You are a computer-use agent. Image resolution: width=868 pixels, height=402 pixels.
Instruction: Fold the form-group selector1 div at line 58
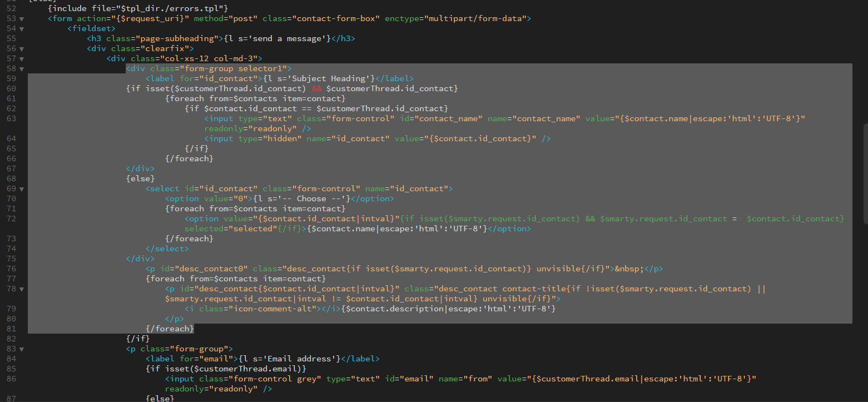[x=22, y=69]
